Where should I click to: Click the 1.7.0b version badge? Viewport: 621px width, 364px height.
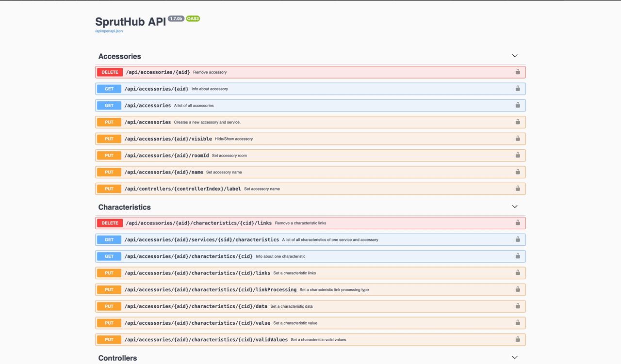point(176,18)
